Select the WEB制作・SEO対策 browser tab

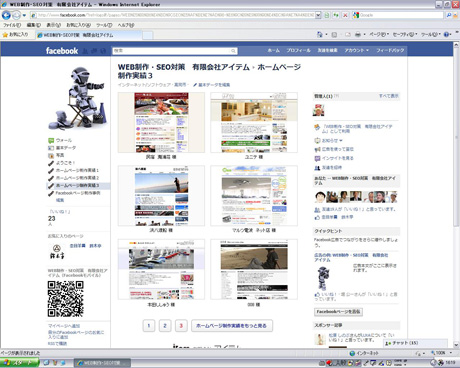coord(89,35)
